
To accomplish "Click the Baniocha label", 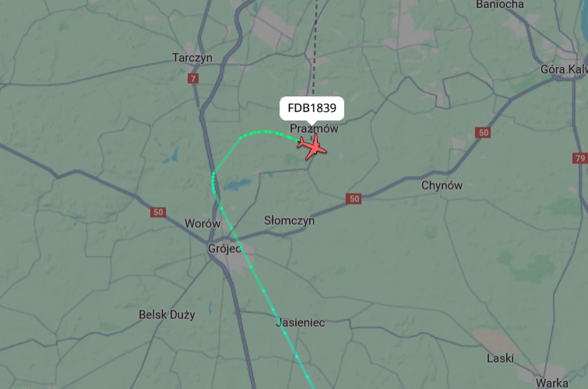I will coord(500,5).
